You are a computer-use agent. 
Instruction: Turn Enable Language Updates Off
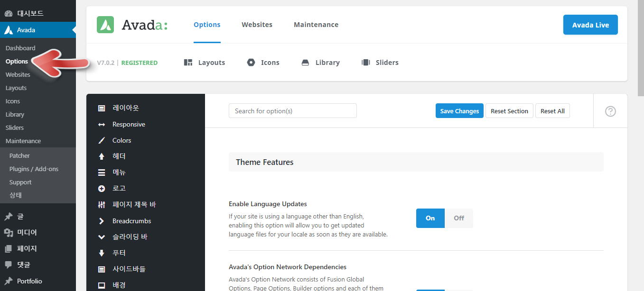click(x=459, y=218)
